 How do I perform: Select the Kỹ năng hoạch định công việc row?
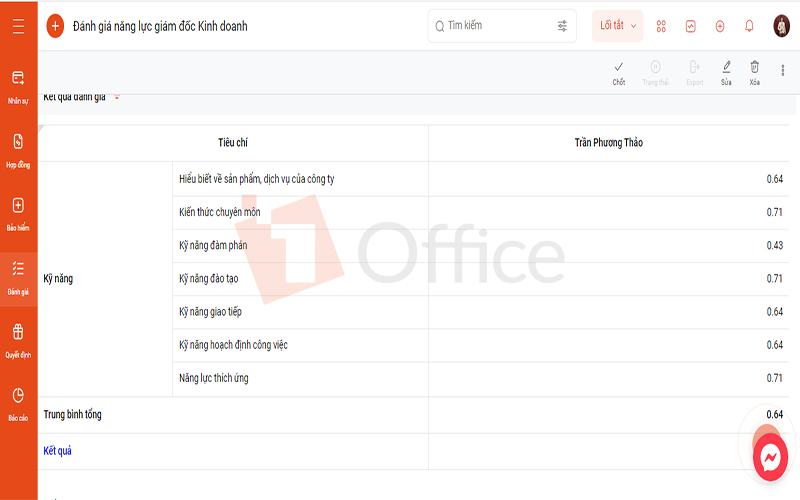[x=481, y=345]
